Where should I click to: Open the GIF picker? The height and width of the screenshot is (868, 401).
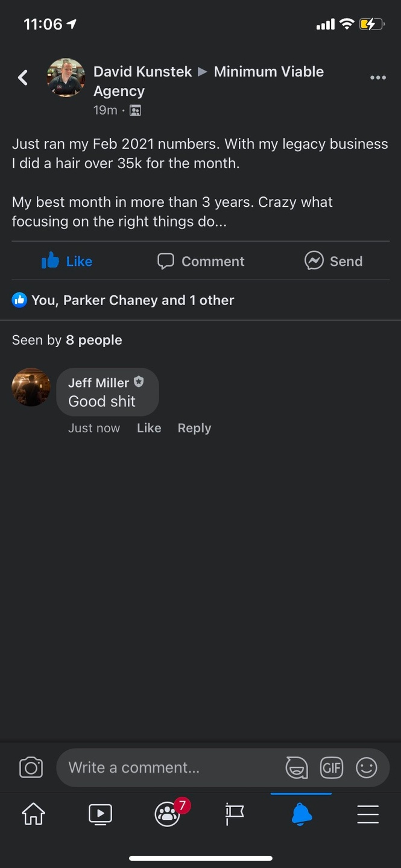[x=331, y=767]
